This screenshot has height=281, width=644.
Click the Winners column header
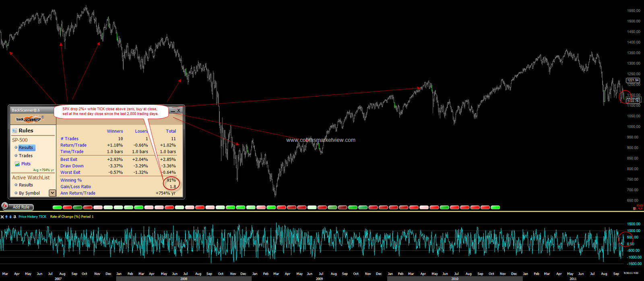[x=115, y=131]
